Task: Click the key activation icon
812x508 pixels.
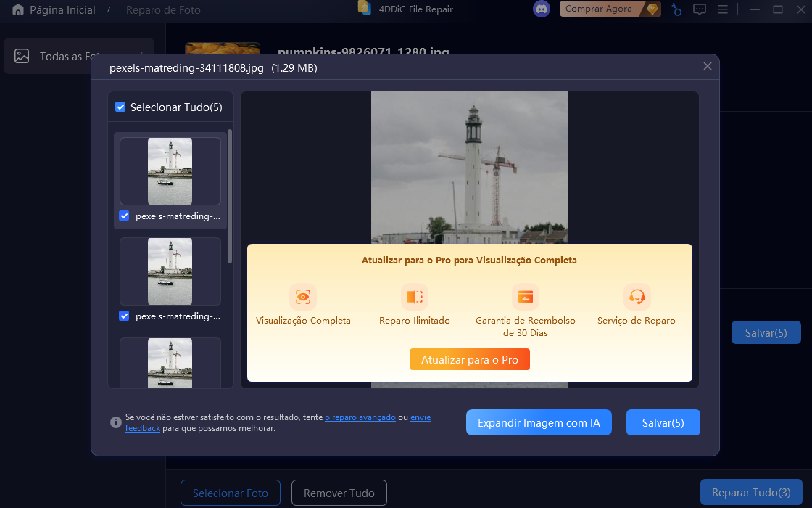Action: pos(676,9)
